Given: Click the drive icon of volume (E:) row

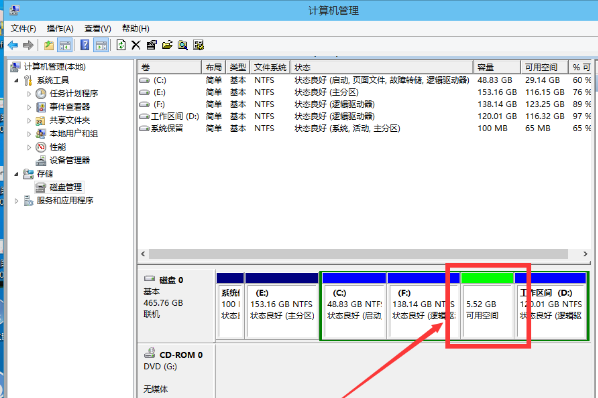Looking at the screenshot, I should point(145,92).
